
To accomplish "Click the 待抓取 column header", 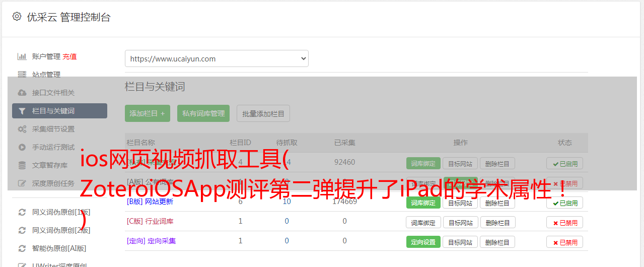I will coord(287,143).
